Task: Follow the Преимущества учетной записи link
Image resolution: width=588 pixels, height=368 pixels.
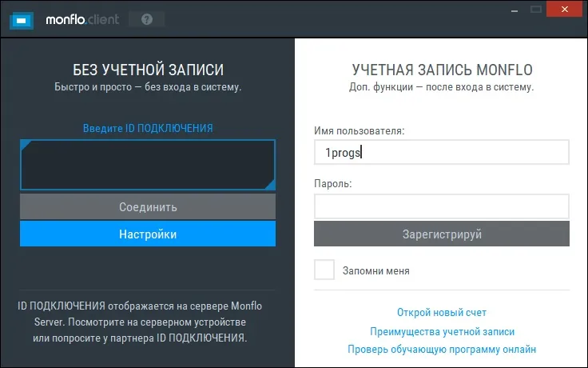Action: tap(442, 331)
